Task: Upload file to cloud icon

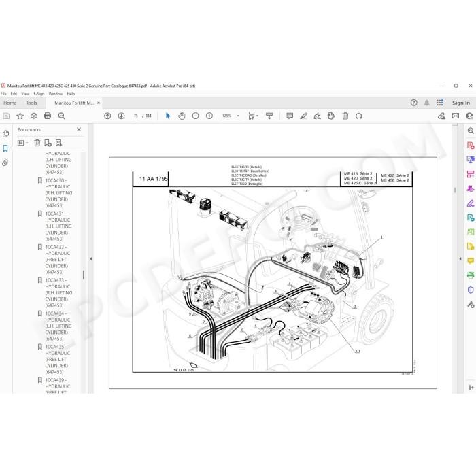Action: coord(34,116)
